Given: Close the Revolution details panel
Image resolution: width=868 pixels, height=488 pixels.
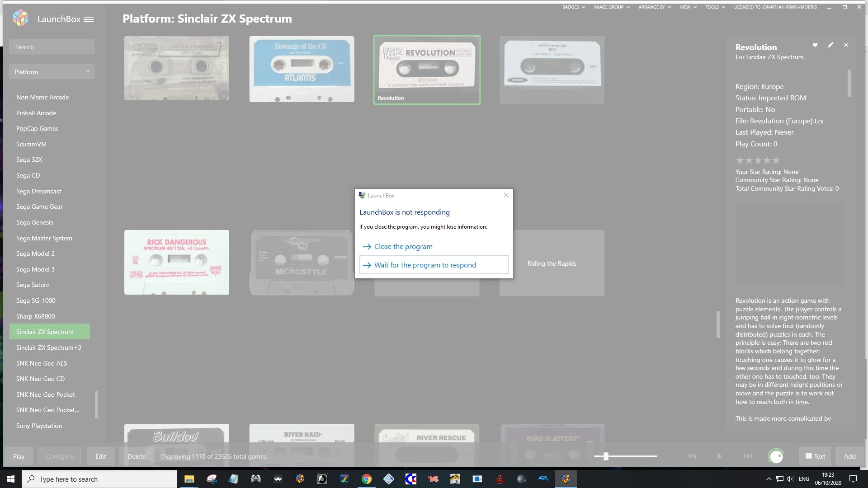Looking at the screenshot, I should (846, 45).
